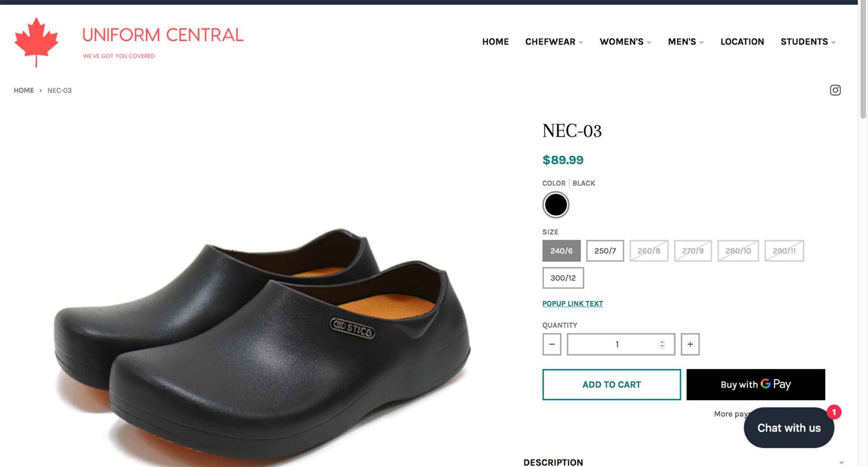Screen dimensions: 868x467
Task: Click the red chat notification badge
Action: (834, 412)
